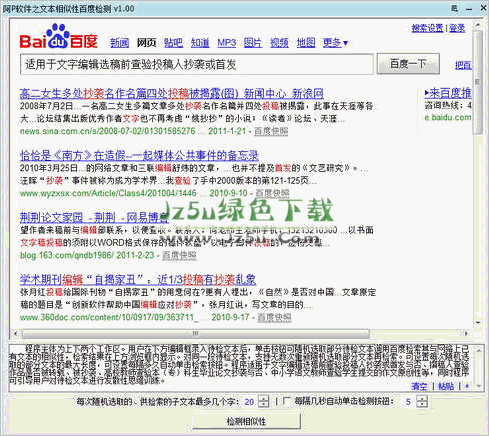
Task: Open 搜索设置 link
Action: pos(427,28)
